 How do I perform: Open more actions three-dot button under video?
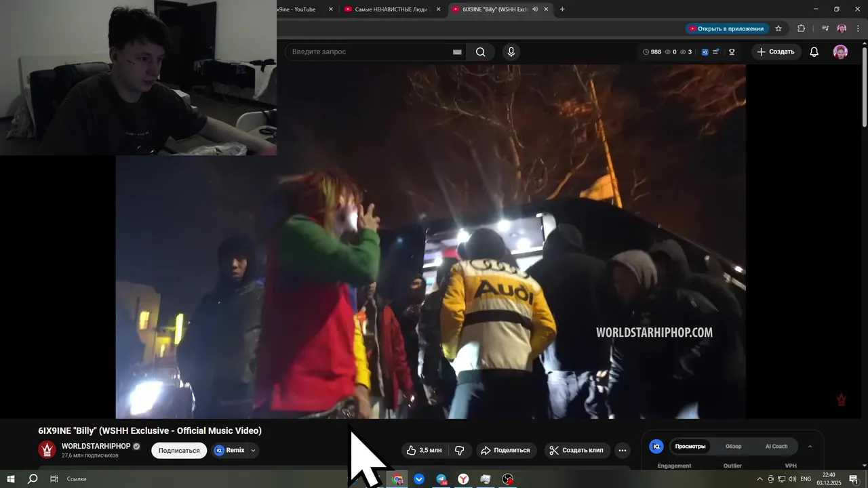(x=623, y=450)
